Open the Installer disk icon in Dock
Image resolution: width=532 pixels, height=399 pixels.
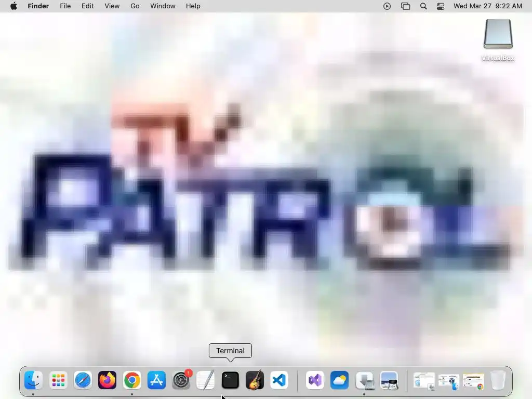[364, 380]
